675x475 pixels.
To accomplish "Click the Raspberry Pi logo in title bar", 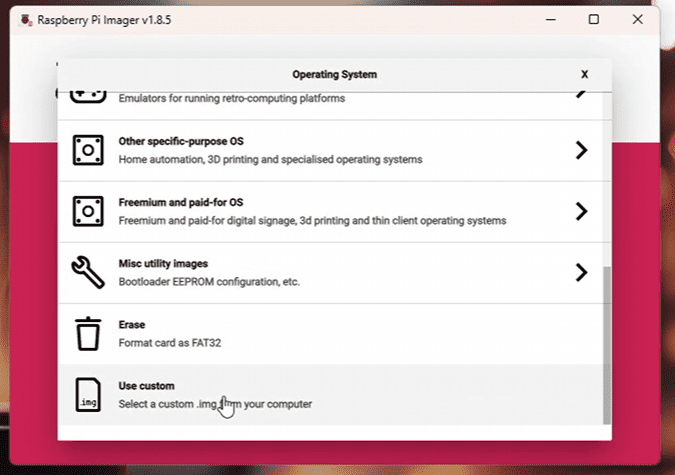I will point(14,20).
